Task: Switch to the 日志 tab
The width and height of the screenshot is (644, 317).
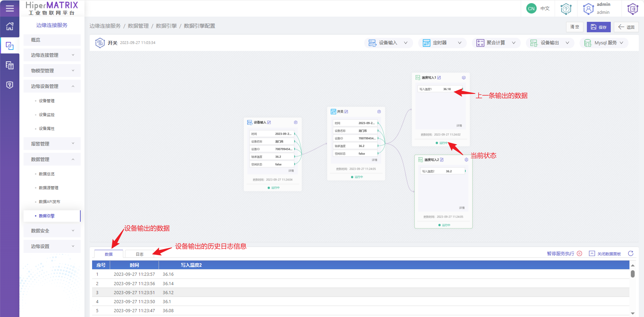Action: 140,254
